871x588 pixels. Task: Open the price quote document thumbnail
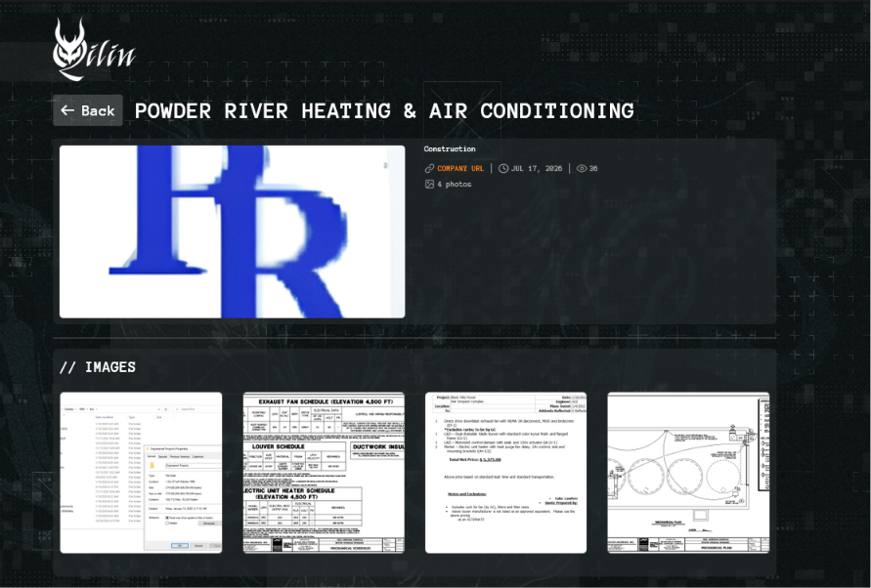[506, 473]
